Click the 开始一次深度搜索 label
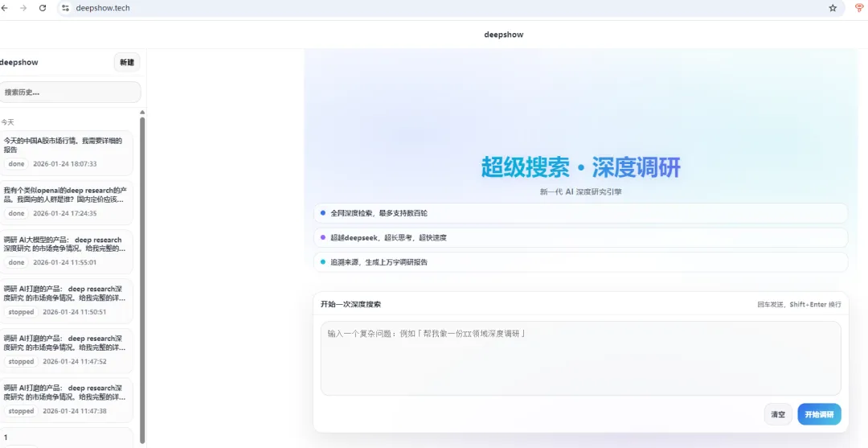 tap(350, 304)
